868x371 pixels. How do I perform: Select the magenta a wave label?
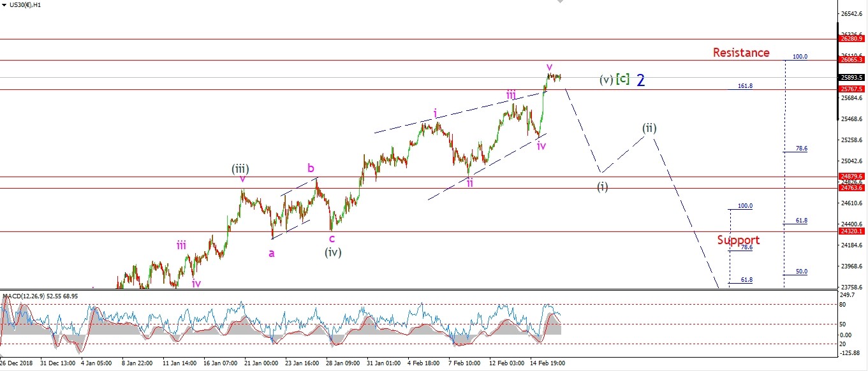click(272, 253)
